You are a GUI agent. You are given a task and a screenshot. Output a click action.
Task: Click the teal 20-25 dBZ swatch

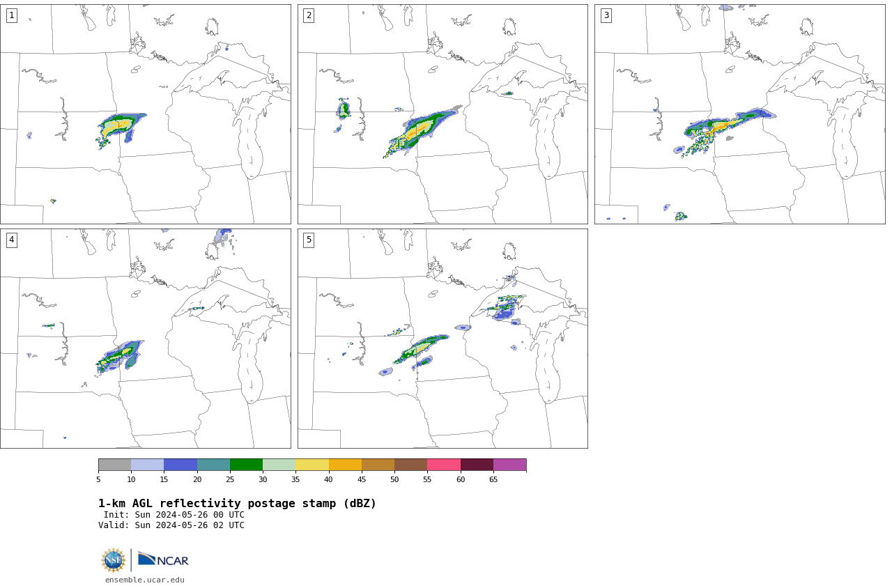click(213, 465)
